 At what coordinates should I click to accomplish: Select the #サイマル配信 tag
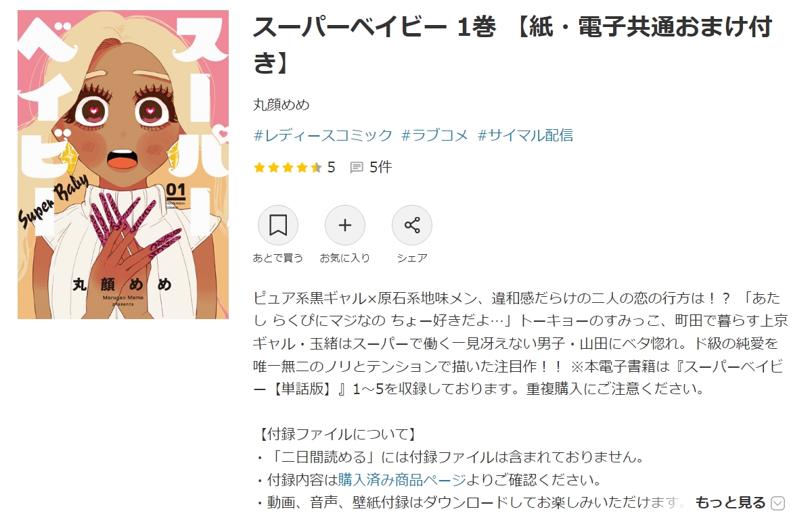(525, 135)
